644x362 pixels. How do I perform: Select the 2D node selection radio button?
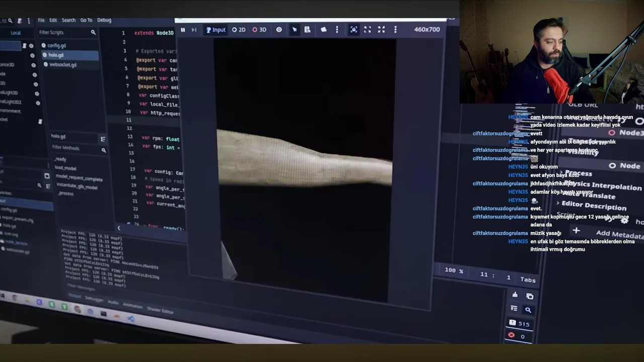239,30
